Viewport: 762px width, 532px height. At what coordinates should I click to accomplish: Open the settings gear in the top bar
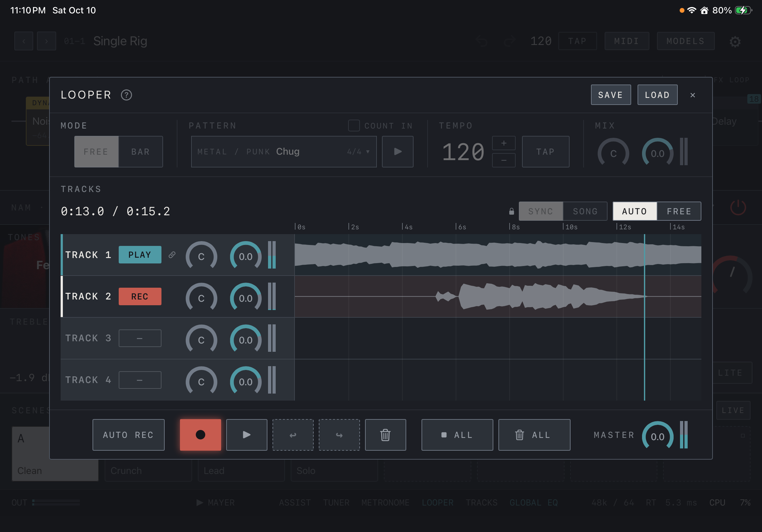coord(735,41)
